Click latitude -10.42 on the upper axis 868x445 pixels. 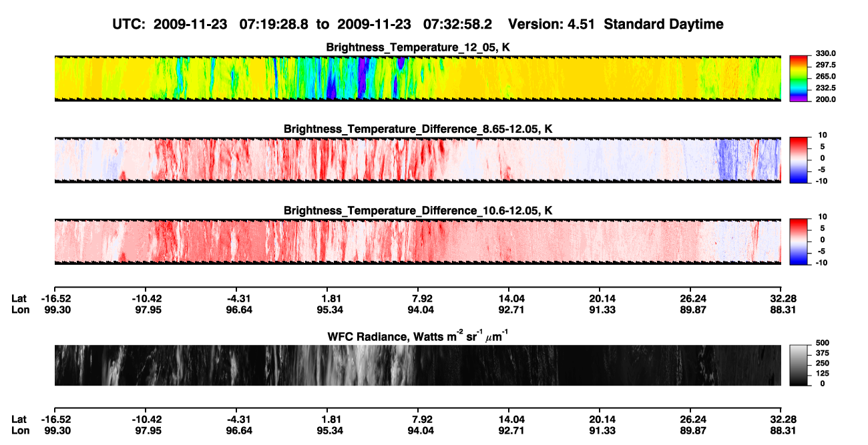pyautogui.click(x=147, y=299)
